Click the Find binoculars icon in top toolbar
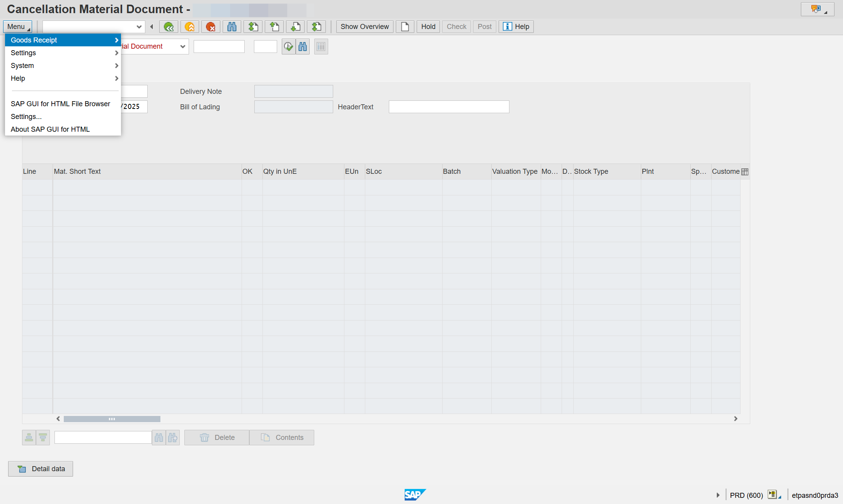This screenshot has width=843, height=504. click(x=232, y=27)
